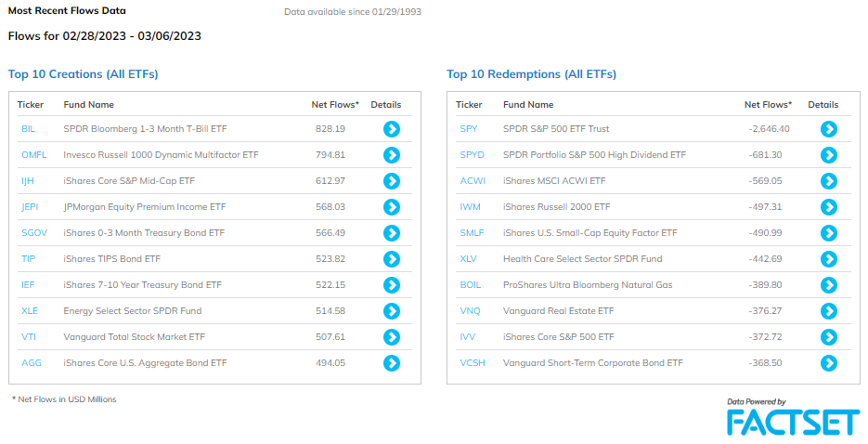Open the SMLF ticker link
The image size is (868, 444).
click(472, 232)
